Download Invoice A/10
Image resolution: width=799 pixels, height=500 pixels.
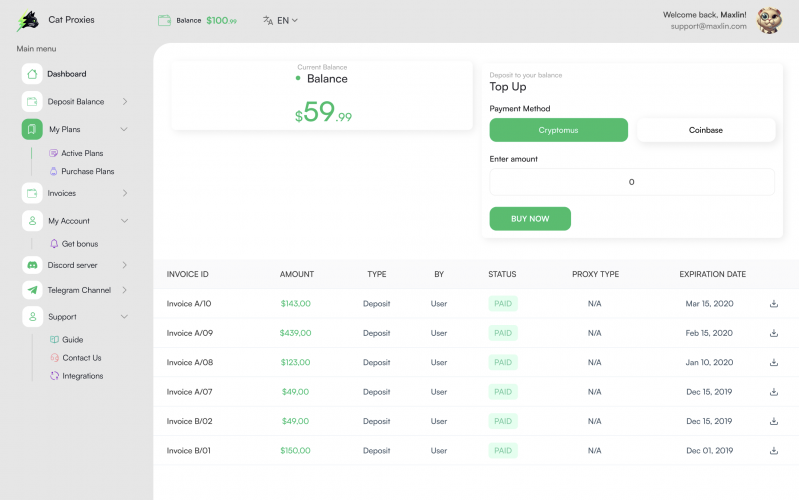(x=774, y=304)
